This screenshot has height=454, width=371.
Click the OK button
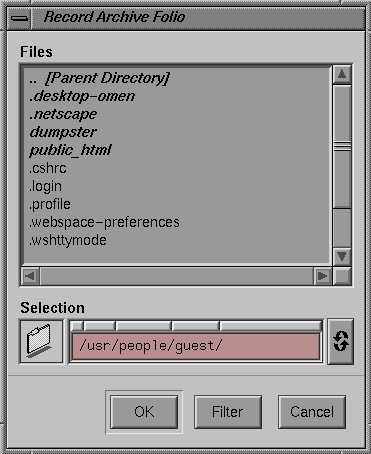(x=144, y=412)
